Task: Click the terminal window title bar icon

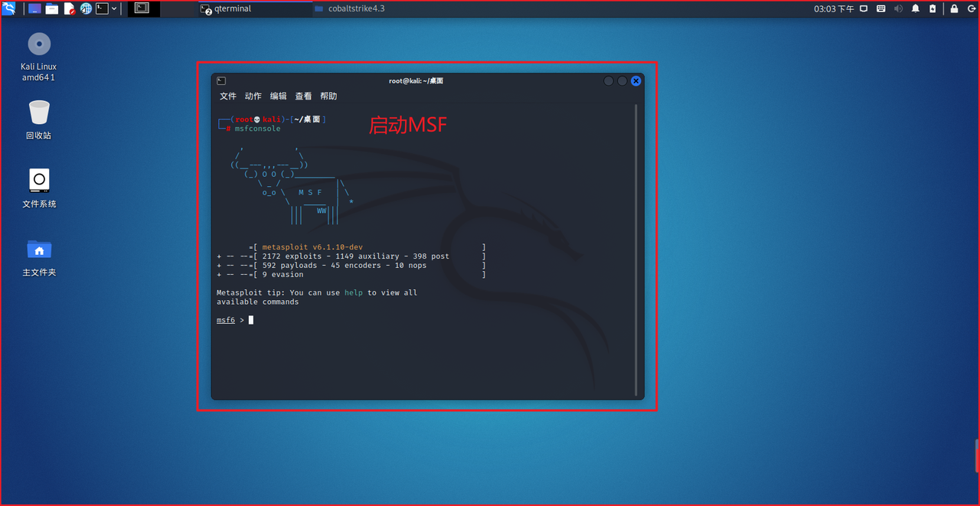Action: tap(220, 80)
